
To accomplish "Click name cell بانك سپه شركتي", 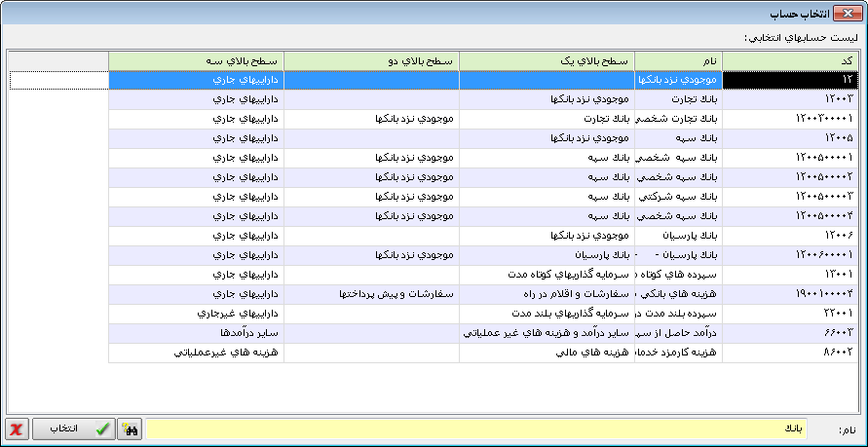I will (679, 197).
